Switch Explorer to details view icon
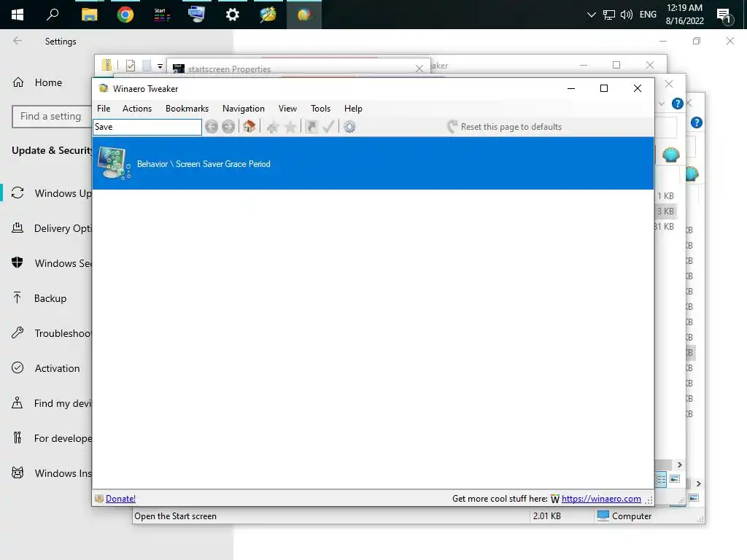 660,479
